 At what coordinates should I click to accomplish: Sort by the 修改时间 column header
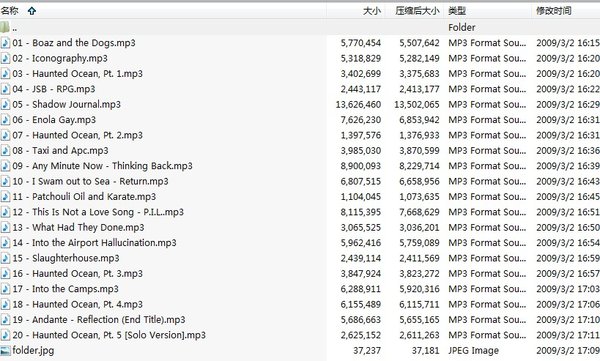554,11
